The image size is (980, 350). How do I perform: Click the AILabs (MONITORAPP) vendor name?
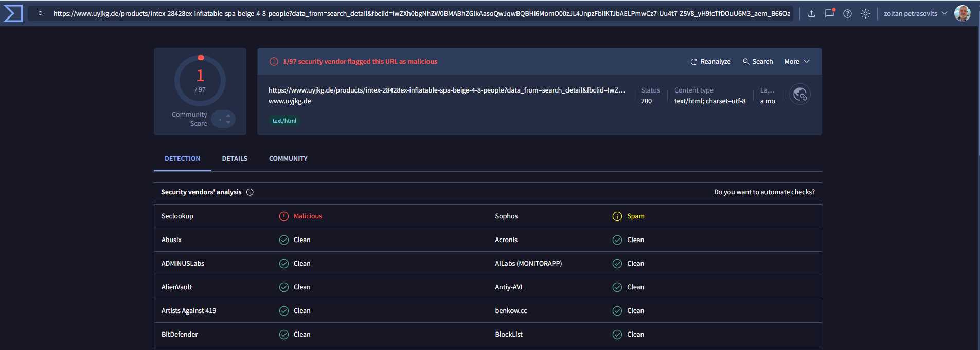tap(528, 264)
